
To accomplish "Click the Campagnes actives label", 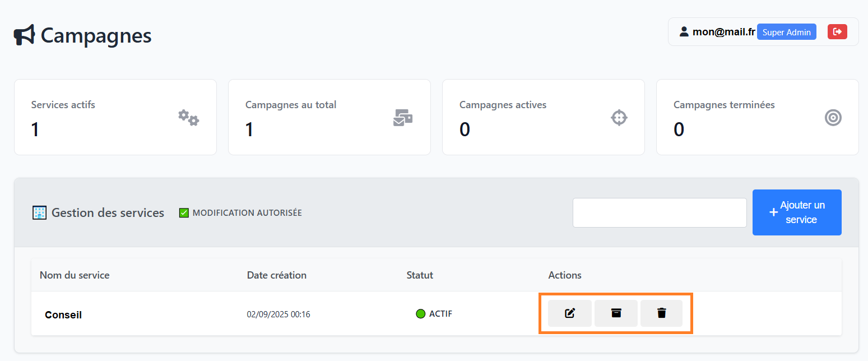I will point(503,105).
